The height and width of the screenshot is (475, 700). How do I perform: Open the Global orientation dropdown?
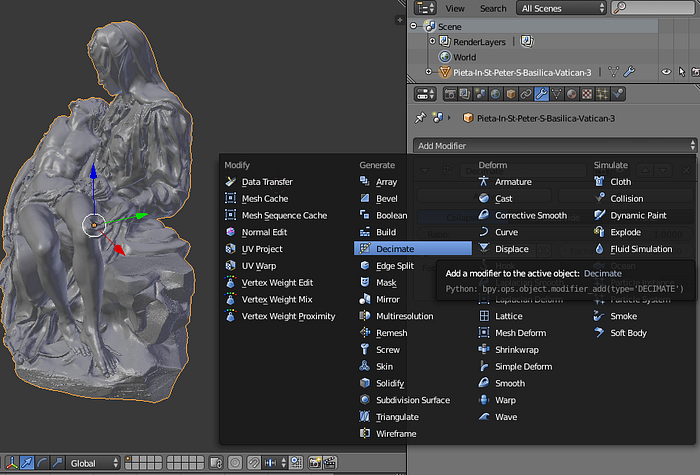pyautogui.click(x=93, y=463)
